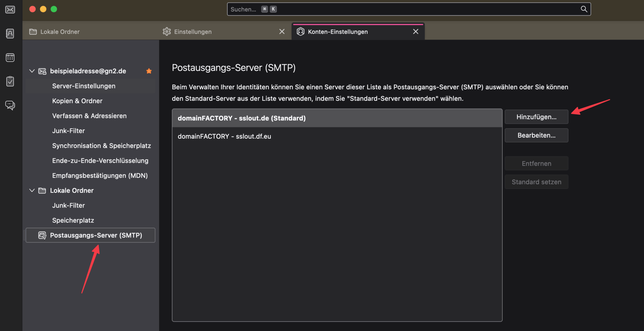Click the Entfernen button
This screenshot has width=644, height=331.
point(536,163)
